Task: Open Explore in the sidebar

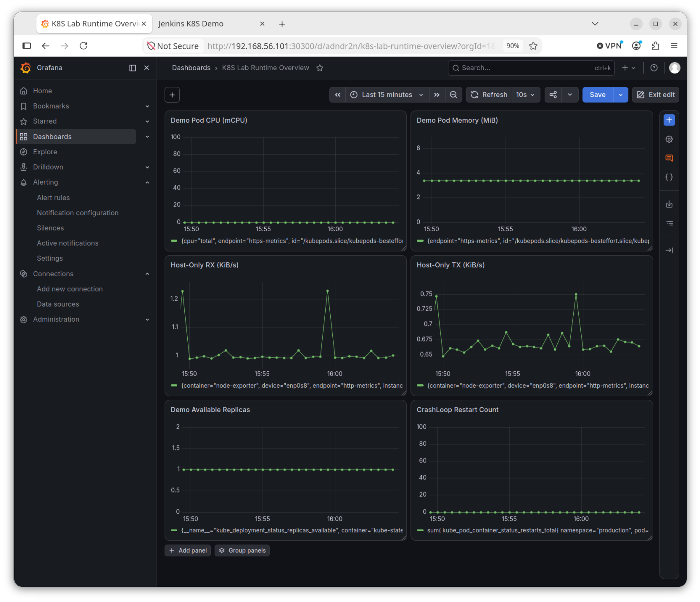Action: (45, 152)
